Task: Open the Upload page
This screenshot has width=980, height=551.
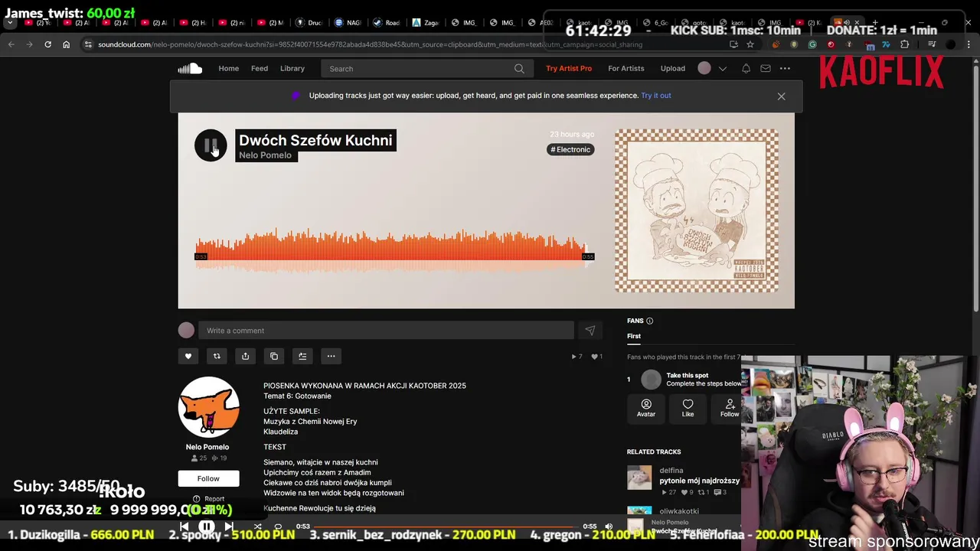Action: 673,69
